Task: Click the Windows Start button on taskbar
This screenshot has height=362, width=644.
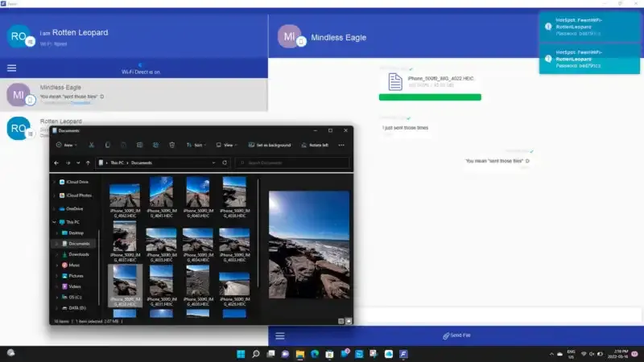Action: tap(239, 354)
